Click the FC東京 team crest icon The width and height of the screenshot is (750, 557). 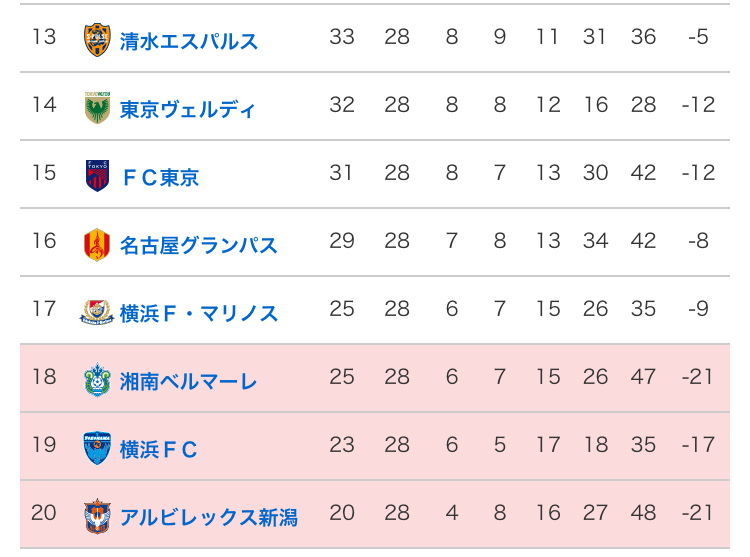[97, 176]
